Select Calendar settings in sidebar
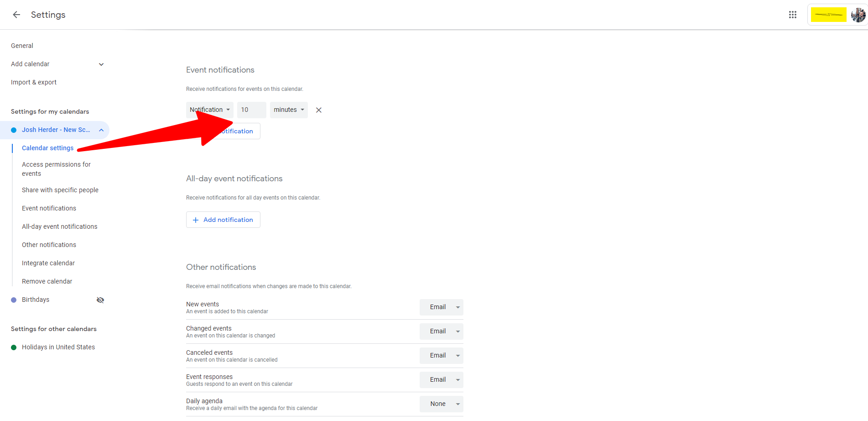Screen dimensions: 868x421 [47, 148]
